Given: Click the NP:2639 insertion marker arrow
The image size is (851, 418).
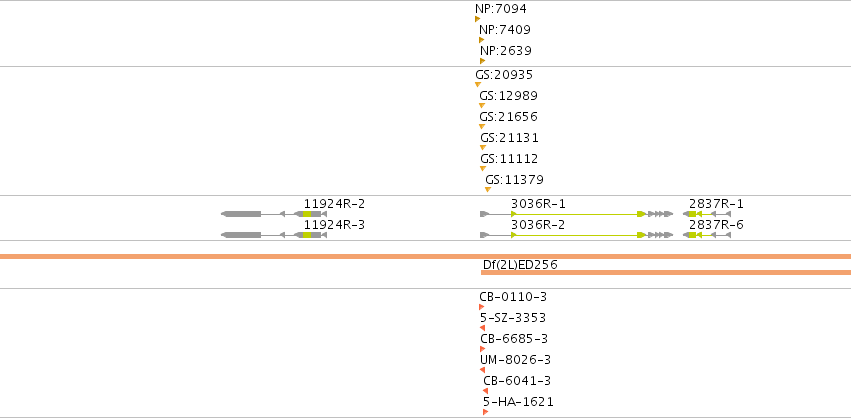Looking at the screenshot, I should pos(482,61).
